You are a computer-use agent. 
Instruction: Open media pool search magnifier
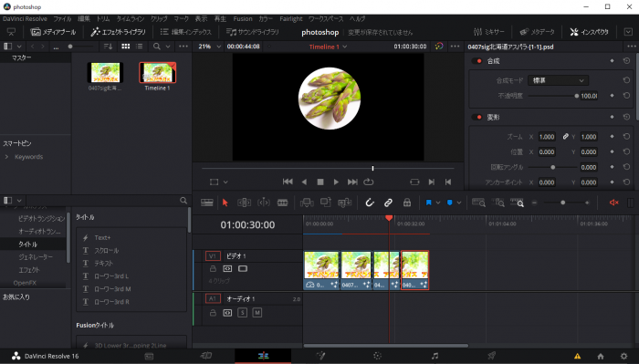point(156,47)
